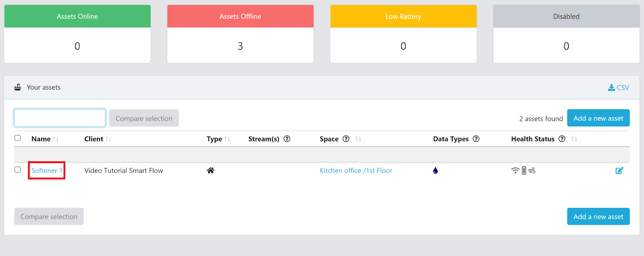
Task: Open Data Types column help icon
Action: click(x=476, y=139)
